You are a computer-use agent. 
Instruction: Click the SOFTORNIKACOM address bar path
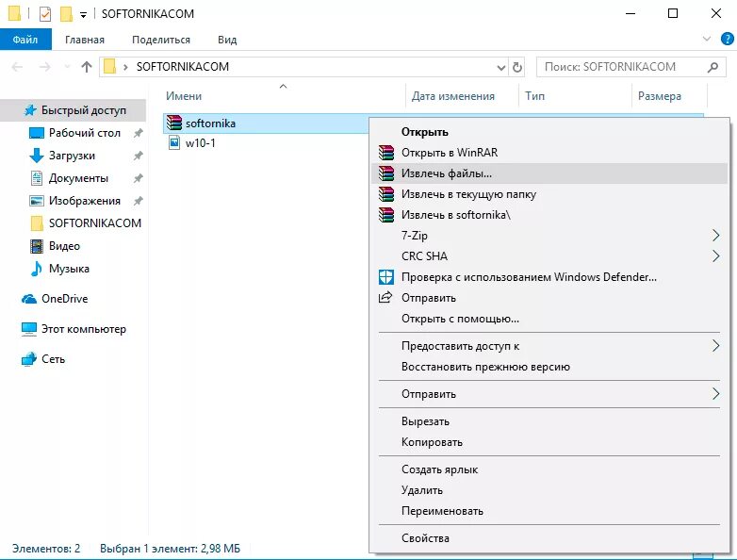pyautogui.click(x=183, y=67)
